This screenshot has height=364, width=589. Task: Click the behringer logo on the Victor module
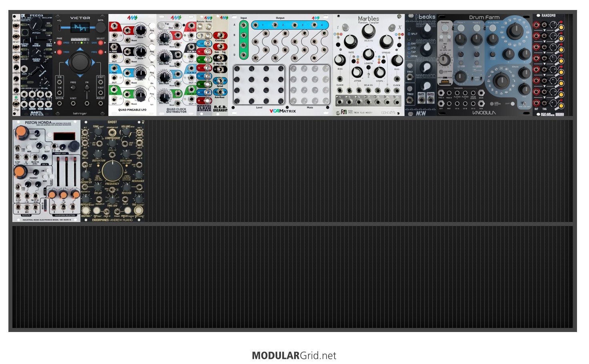point(80,113)
